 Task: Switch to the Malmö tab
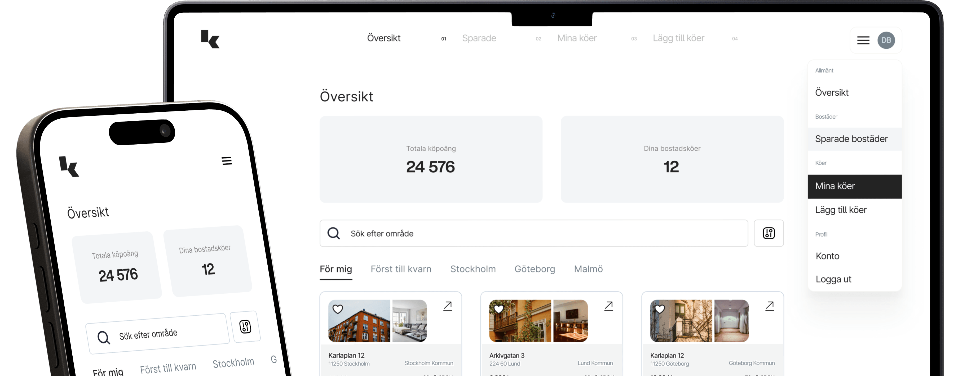[588, 269]
